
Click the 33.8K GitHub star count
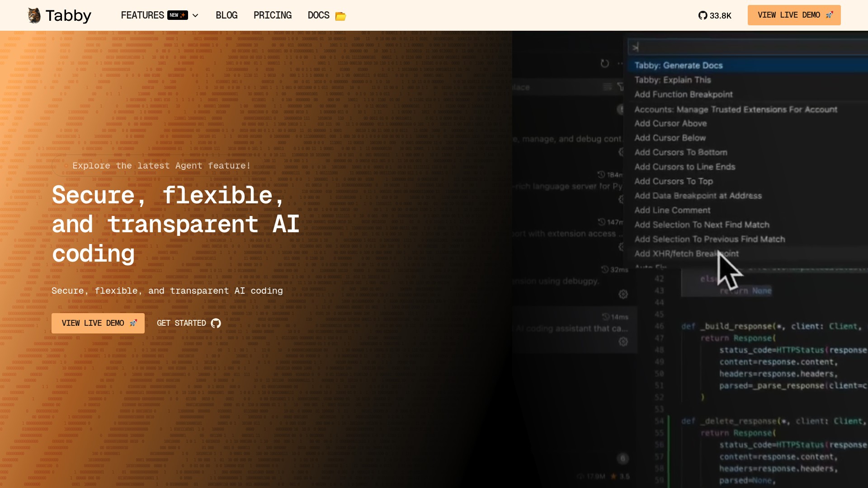click(721, 16)
